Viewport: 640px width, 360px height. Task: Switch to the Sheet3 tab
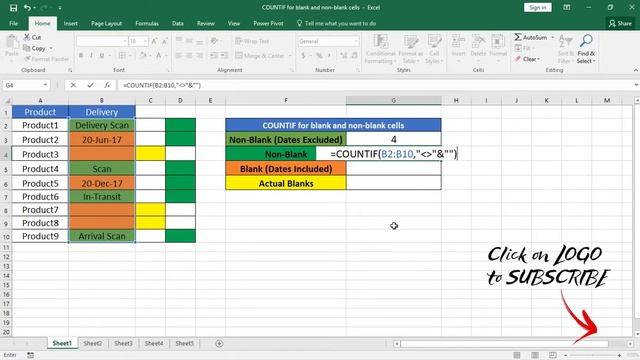(123, 344)
